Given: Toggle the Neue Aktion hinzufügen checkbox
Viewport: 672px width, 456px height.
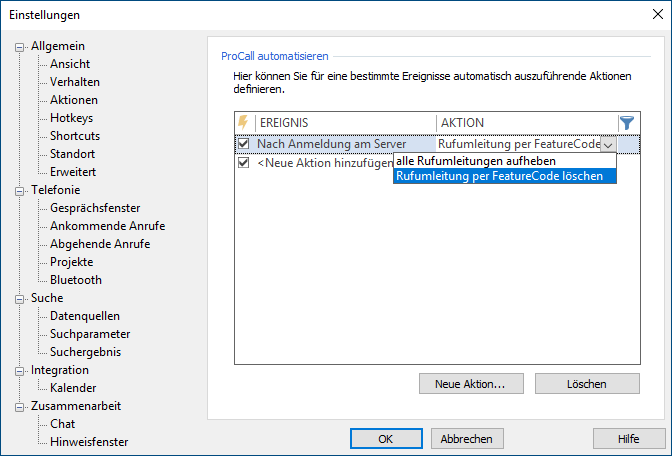Looking at the screenshot, I should point(243,162).
